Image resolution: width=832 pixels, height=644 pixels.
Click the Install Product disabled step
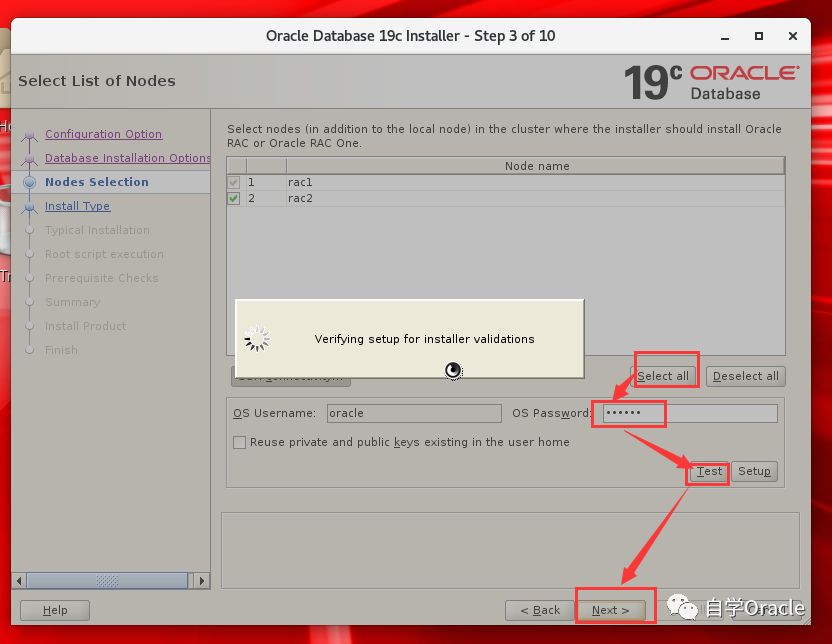click(x=85, y=326)
